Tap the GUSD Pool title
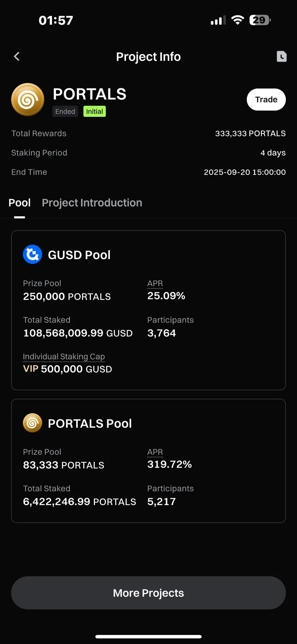 (79, 255)
